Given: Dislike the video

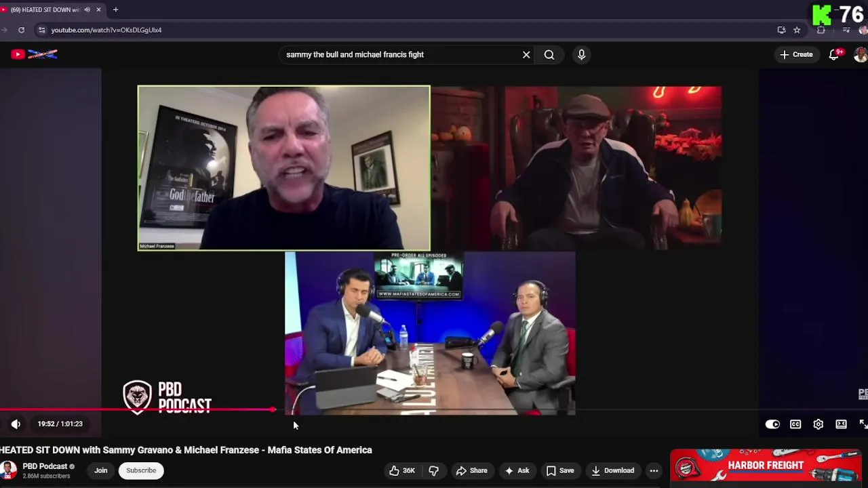Looking at the screenshot, I should point(434,470).
